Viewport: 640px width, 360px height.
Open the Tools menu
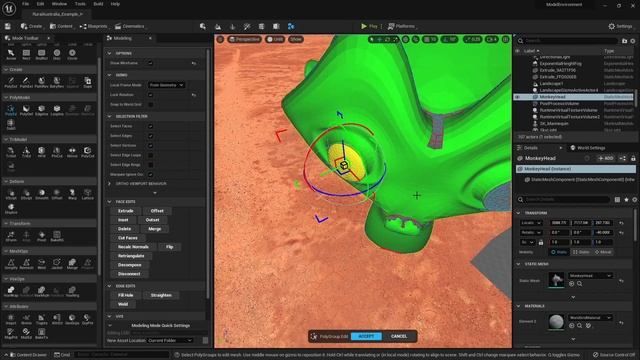80,4
